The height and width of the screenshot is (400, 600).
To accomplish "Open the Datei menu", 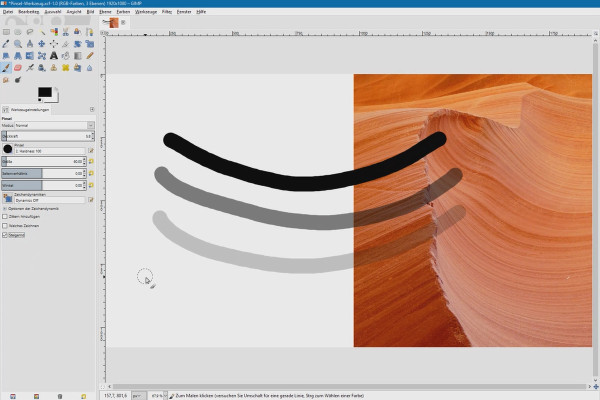I will [x=8, y=12].
